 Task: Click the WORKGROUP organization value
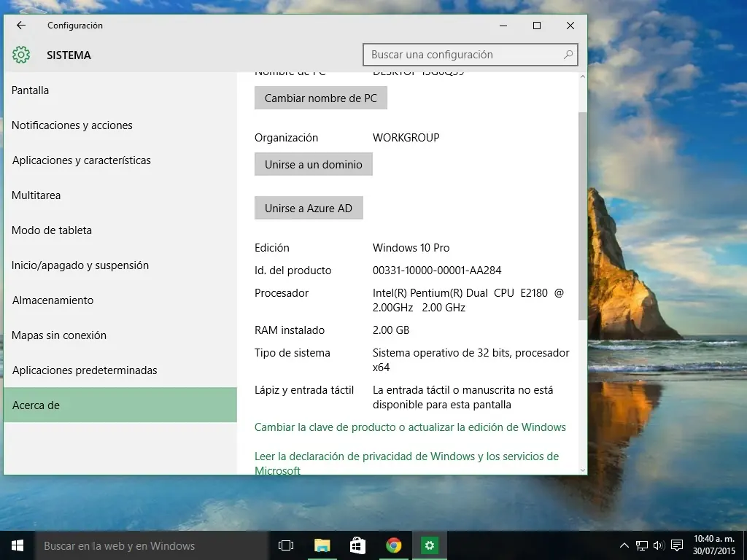(x=406, y=138)
